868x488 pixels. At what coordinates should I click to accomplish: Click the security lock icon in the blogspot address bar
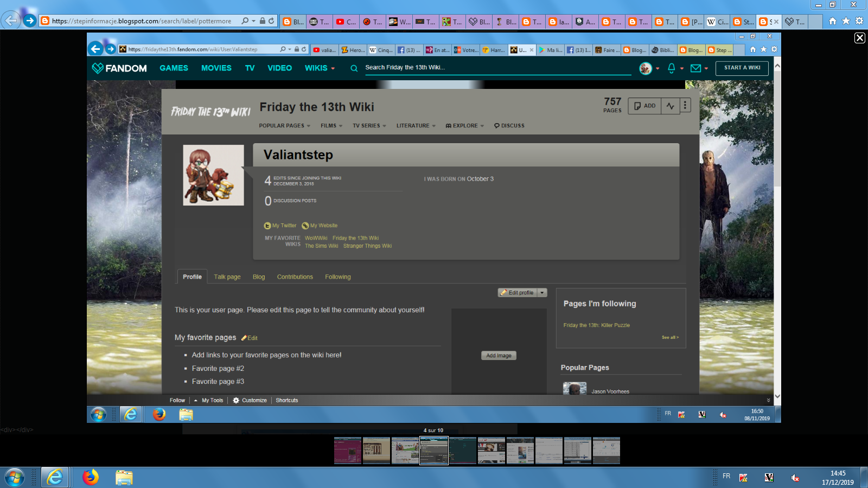pyautogui.click(x=263, y=21)
